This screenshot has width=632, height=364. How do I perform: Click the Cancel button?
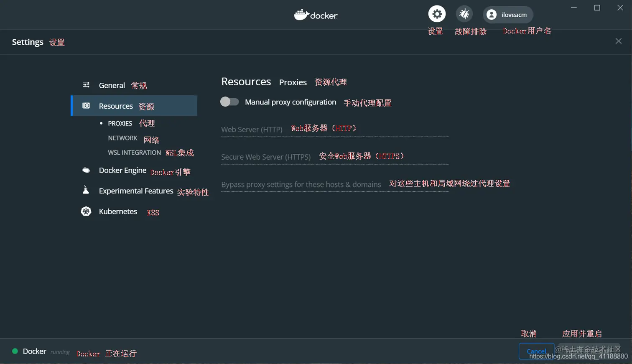tap(536, 351)
